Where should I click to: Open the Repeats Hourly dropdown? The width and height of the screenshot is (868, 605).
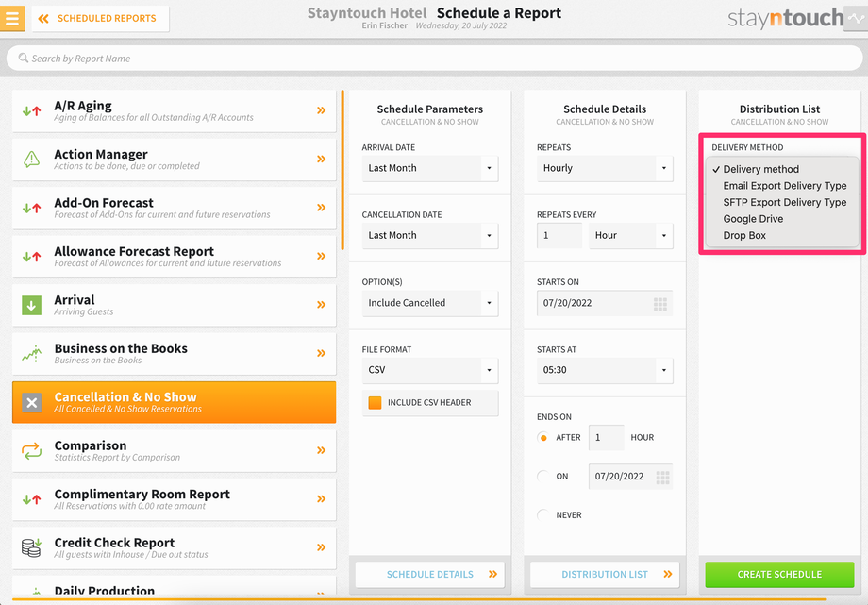click(x=605, y=168)
